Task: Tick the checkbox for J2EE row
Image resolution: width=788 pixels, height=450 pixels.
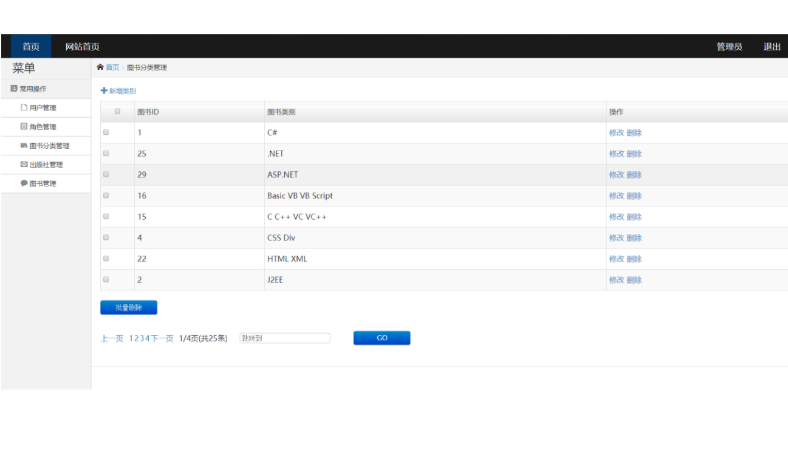Action: [107, 280]
